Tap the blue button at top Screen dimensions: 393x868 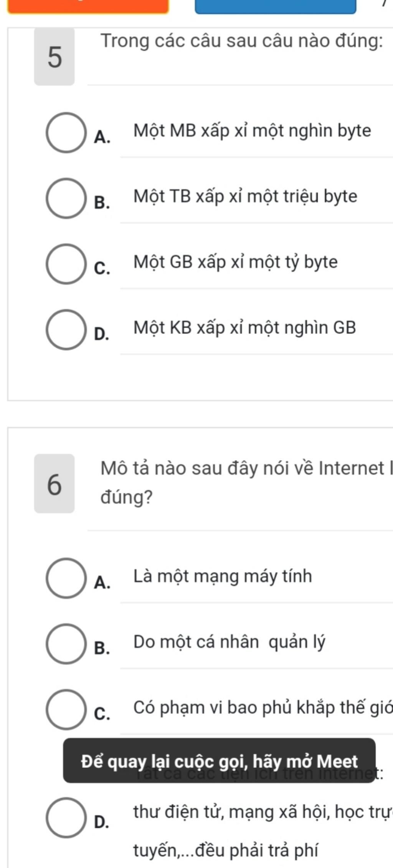(276, 7)
